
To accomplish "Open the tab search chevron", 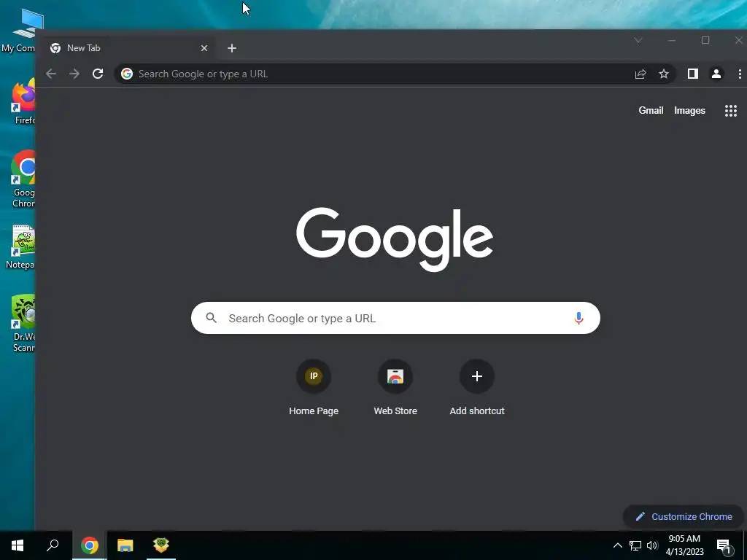I will (x=638, y=41).
